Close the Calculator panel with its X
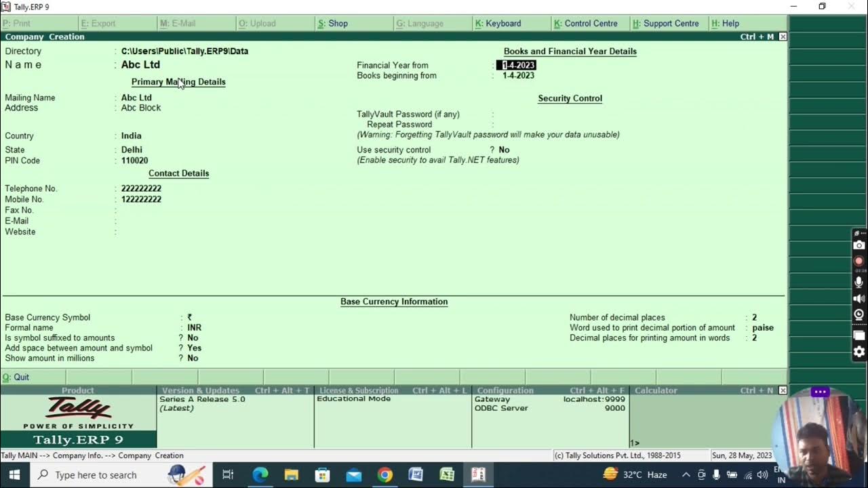This screenshot has width=868, height=488. click(x=783, y=390)
